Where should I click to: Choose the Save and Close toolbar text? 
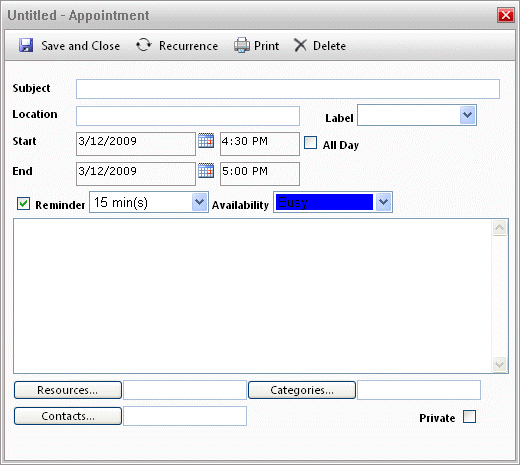tap(80, 46)
